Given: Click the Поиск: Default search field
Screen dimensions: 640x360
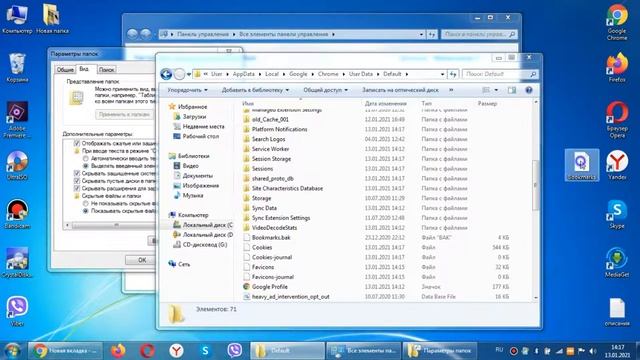Looking at the screenshot, I should click(500, 74).
